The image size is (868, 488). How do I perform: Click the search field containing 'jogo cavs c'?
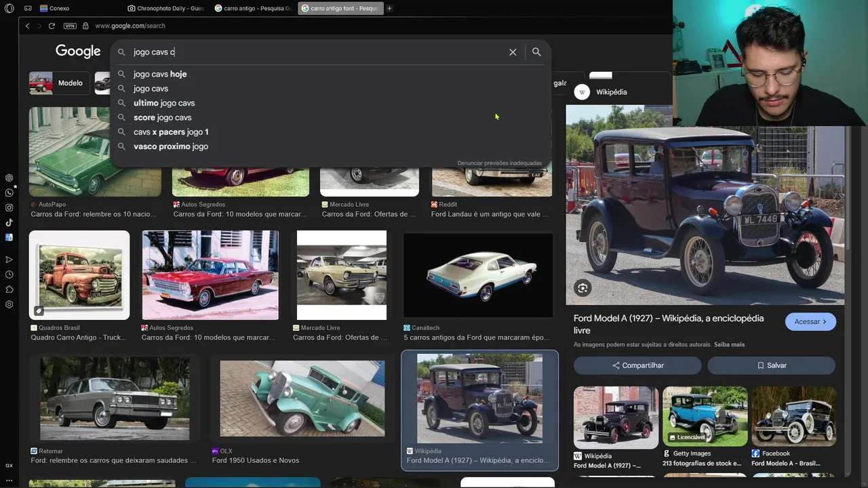[319, 52]
